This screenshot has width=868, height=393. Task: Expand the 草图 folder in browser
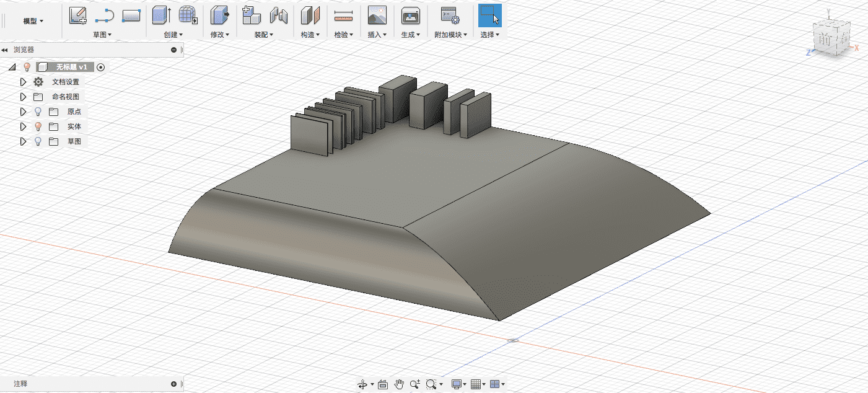click(23, 141)
